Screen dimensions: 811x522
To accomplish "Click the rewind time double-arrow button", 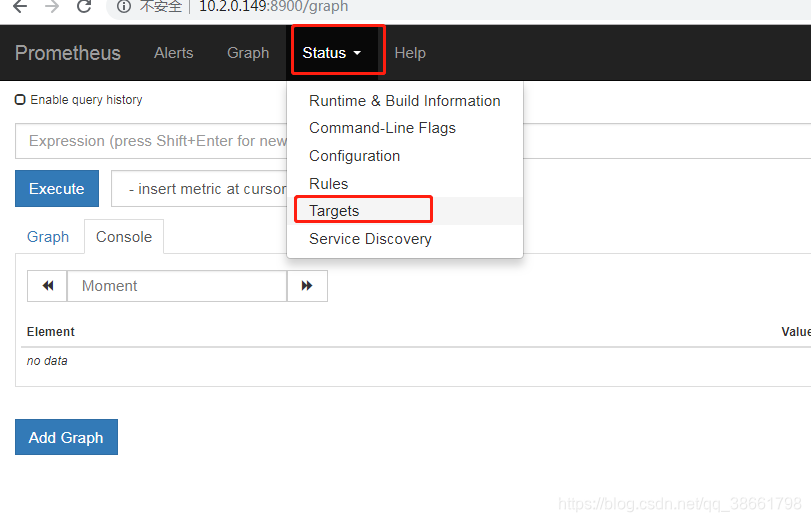I will (47, 286).
